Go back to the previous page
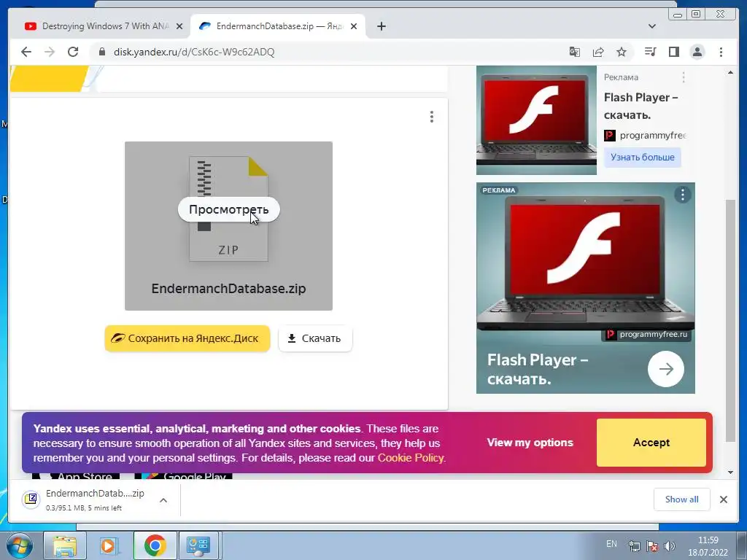Image resolution: width=747 pixels, height=560 pixels. click(x=26, y=52)
